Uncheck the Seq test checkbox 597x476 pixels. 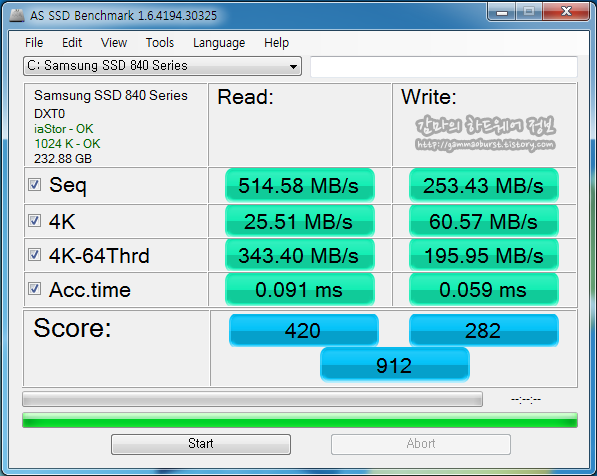click(34, 185)
